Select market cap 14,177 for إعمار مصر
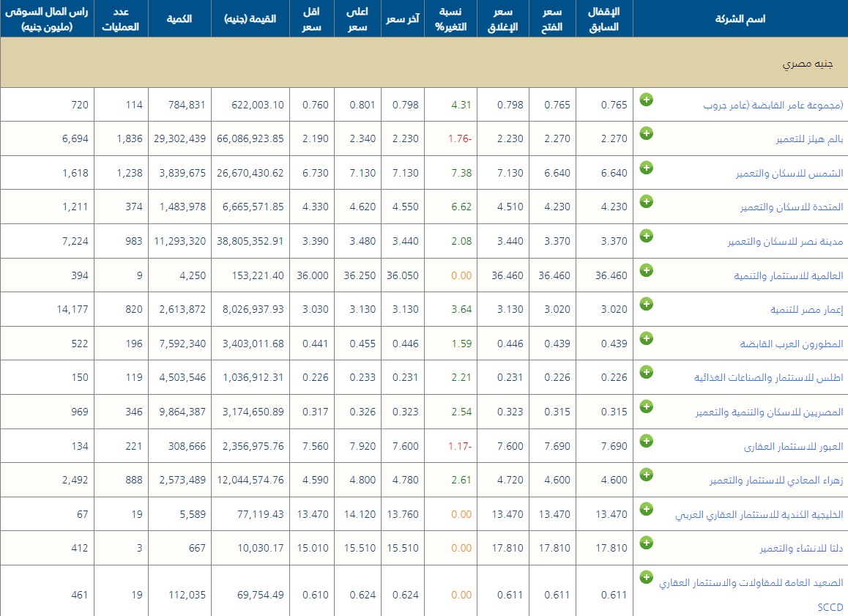 point(72,309)
